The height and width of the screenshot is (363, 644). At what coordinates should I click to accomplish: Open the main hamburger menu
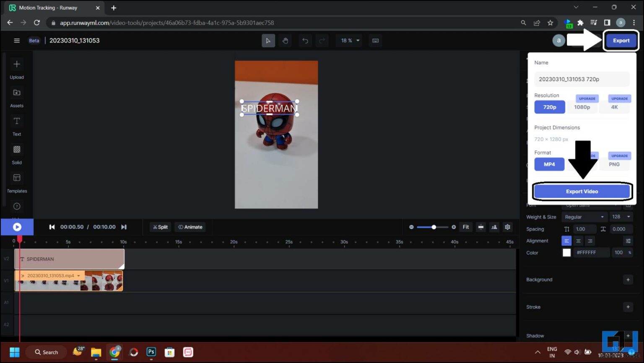pyautogui.click(x=17, y=40)
